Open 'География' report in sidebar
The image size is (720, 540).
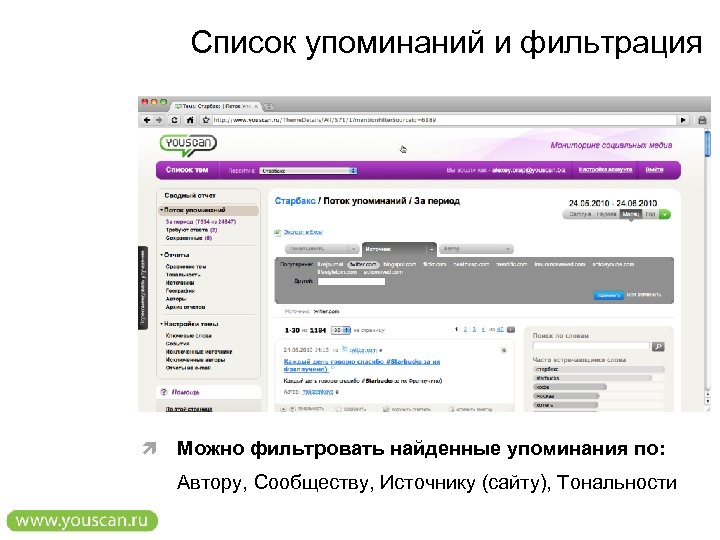[x=180, y=291]
